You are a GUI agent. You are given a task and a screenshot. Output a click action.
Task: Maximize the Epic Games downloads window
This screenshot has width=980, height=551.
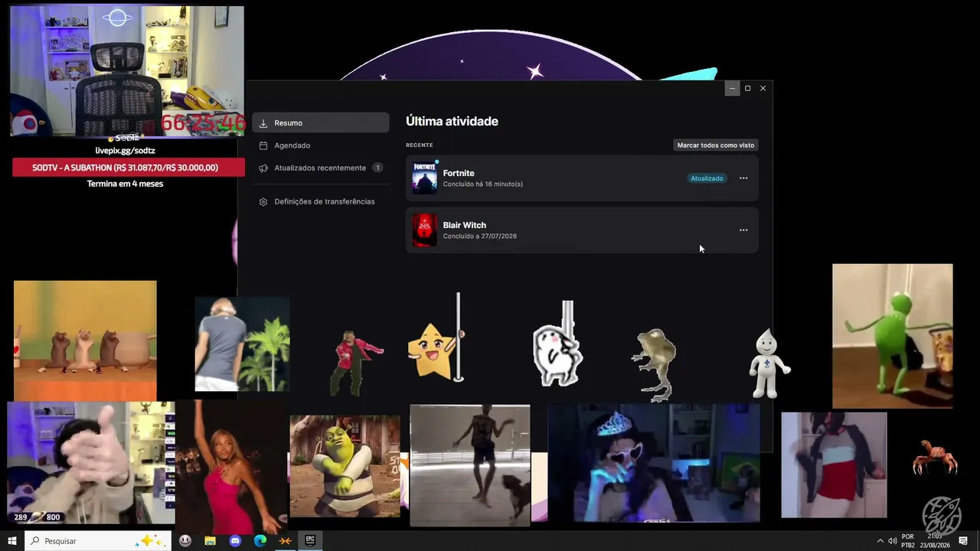point(748,89)
